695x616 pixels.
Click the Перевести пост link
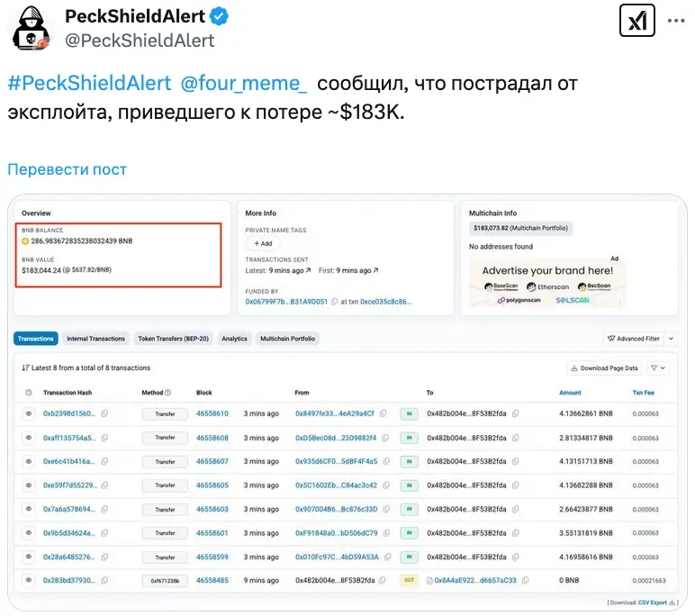(x=67, y=169)
